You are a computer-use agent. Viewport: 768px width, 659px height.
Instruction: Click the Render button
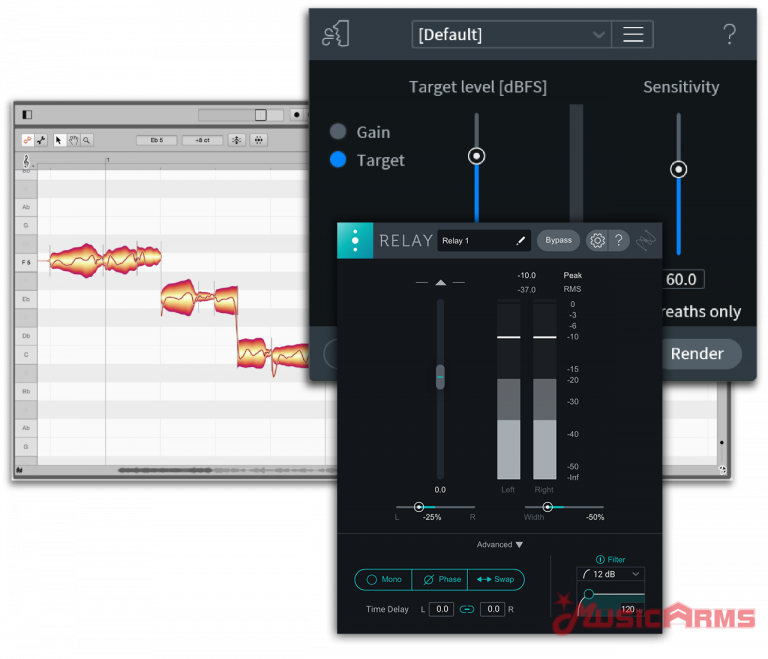tap(697, 354)
